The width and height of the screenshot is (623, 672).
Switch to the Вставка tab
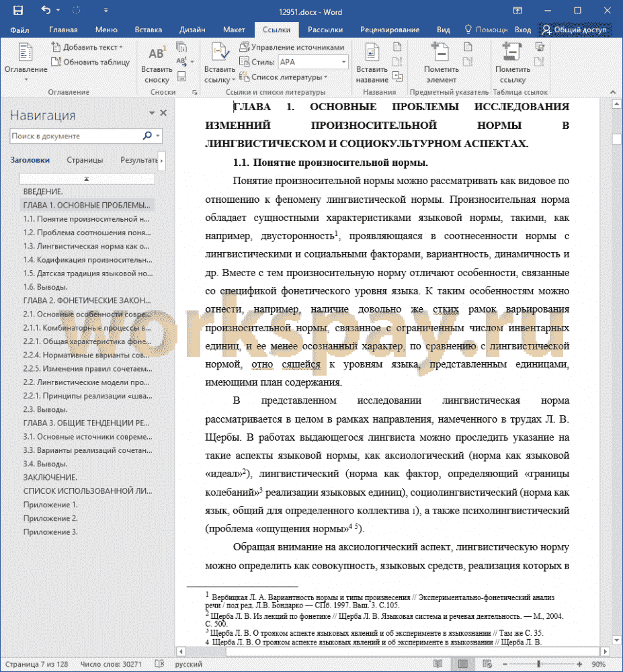click(x=149, y=30)
